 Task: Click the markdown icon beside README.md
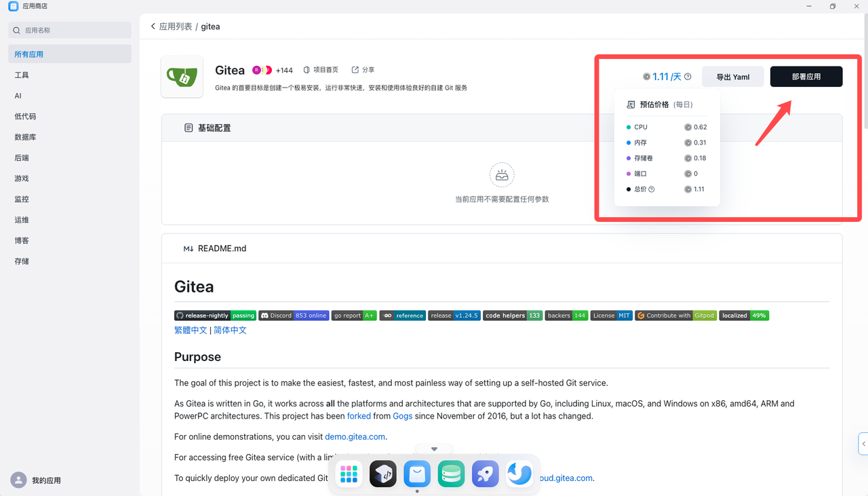[x=189, y=248]
